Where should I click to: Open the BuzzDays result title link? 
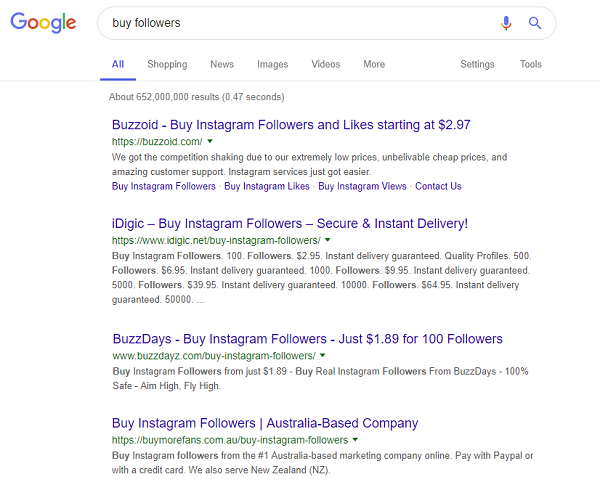308,339
